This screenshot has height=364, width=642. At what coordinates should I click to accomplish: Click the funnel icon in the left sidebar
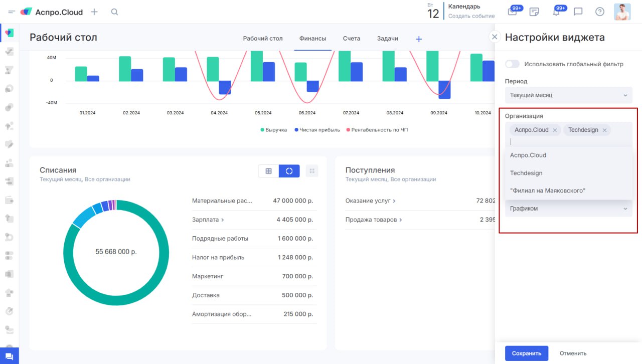coord(9,70)
